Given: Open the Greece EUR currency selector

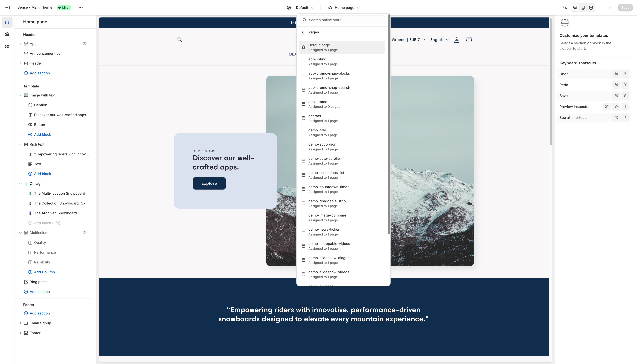Looking at the screenshot, I should point(408,40).
